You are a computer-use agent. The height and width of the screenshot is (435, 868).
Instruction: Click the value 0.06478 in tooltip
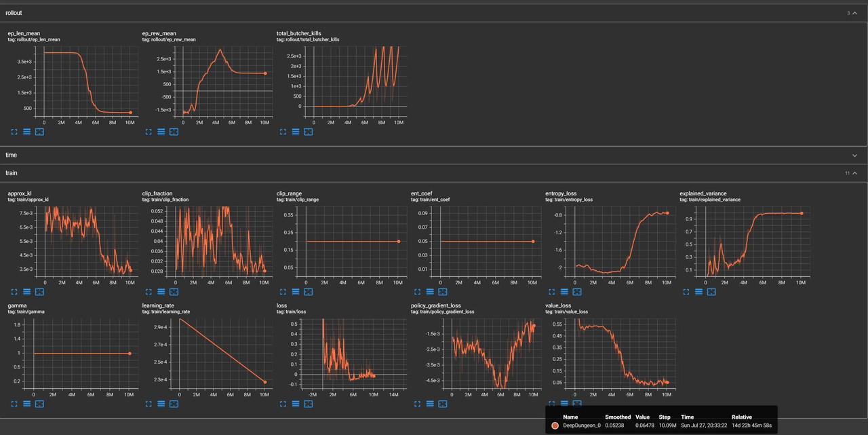point(646,425)
